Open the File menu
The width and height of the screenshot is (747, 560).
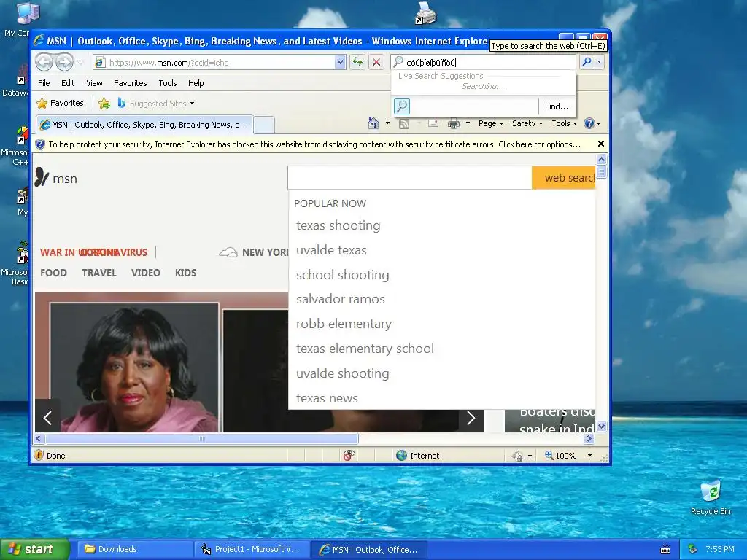[44, 83]
